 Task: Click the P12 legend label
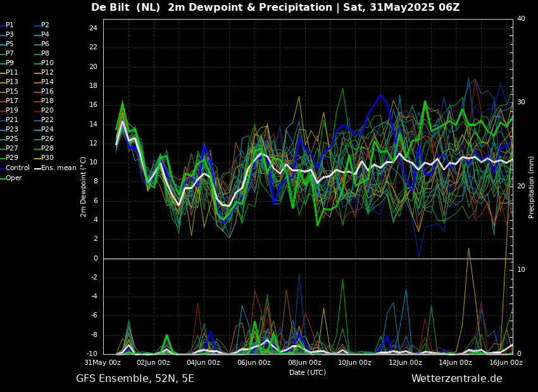(44, 72)
